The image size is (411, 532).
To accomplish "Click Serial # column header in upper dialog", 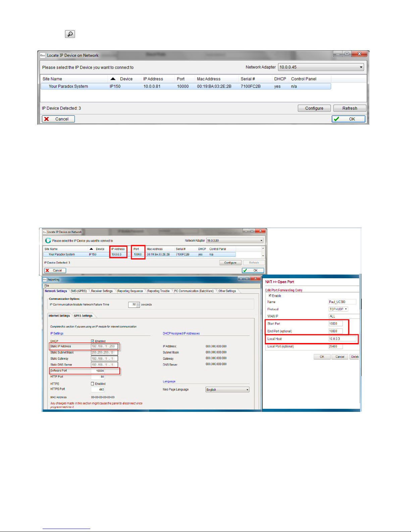I will coord(248,79).
